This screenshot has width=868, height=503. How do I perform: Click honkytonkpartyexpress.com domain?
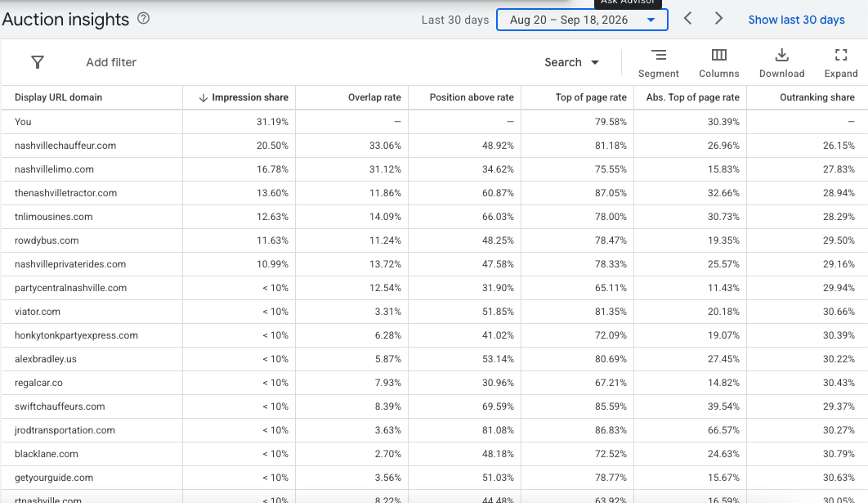(76, 335)
